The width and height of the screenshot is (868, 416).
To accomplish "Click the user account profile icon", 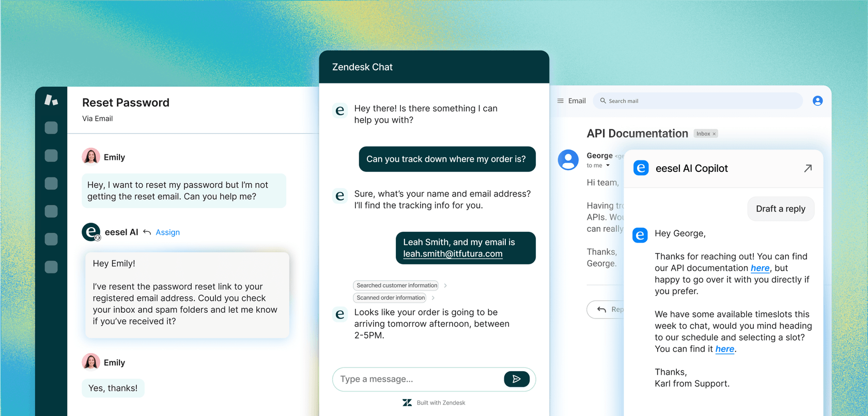I will click(x=817, y=101).
